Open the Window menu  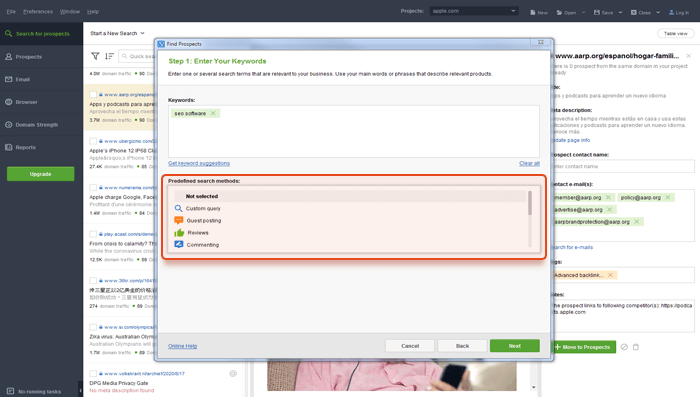click(70, 12)
